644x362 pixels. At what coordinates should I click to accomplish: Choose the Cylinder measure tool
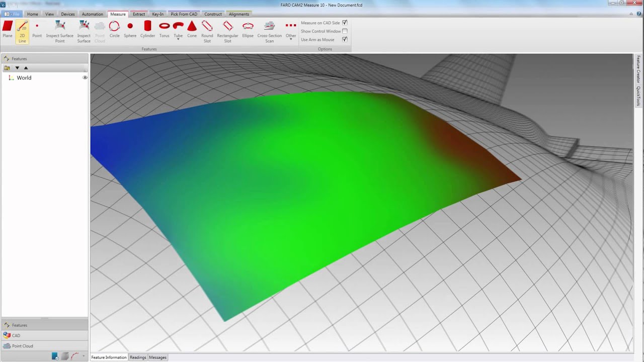(147, 30)
